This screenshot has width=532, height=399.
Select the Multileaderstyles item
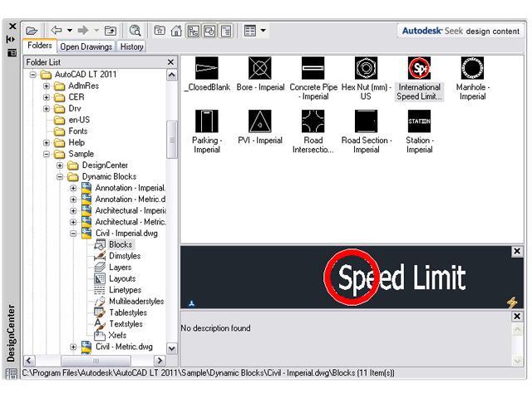point(136,301)
